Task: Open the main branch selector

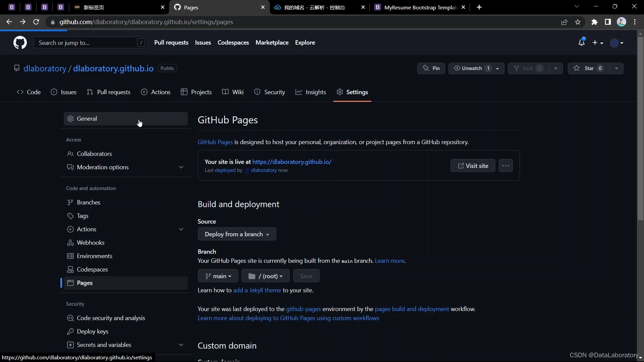Action: pos(218,276)
